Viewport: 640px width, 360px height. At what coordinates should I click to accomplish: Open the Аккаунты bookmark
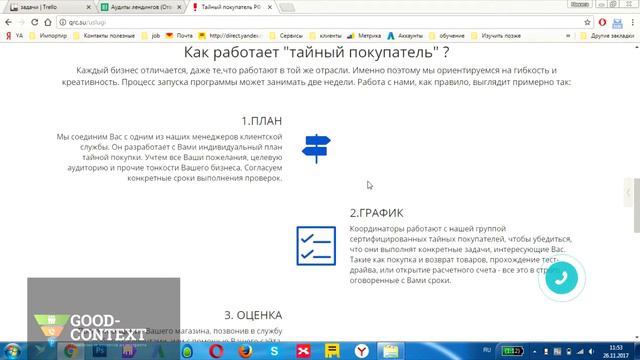[405, 36]
